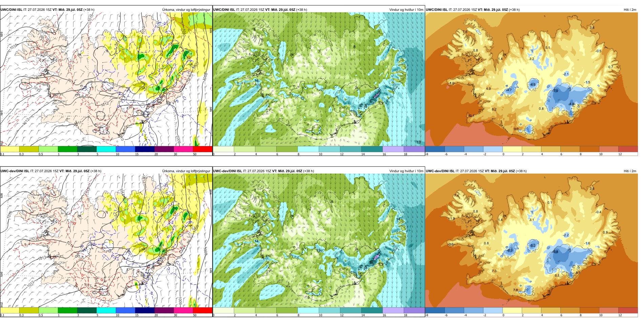Click purple 20 swatch in UWC-dev precipitation legend
The width and height of the screenshot is (644, 322).
[164, 310]
